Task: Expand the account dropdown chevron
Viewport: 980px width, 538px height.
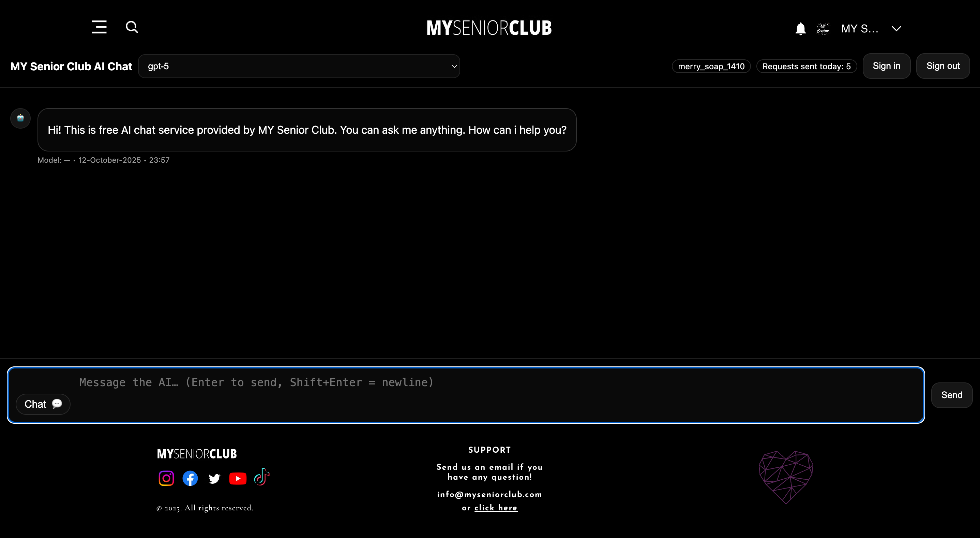Action: coord(896,29)
